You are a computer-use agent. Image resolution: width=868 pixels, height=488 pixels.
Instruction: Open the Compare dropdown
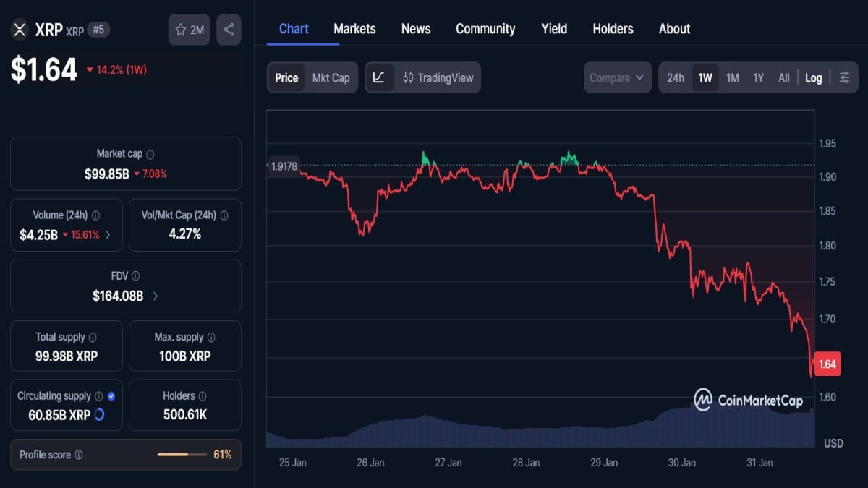(617, 77)
